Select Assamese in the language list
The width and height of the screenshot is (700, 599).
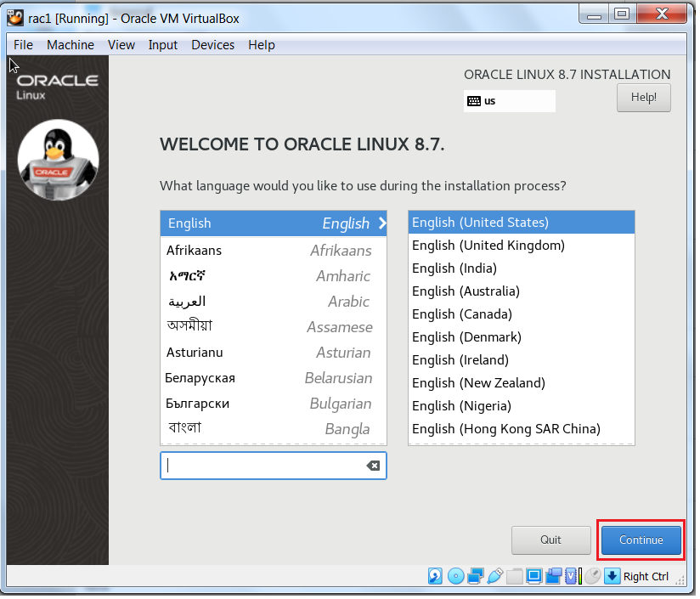[x=275, y=329]
